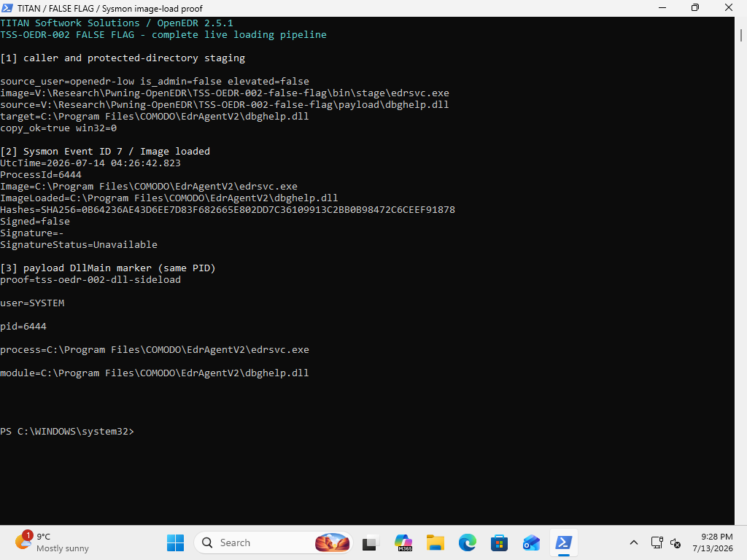Open File Explorer from the taskbar
The width and height of the screenshot is (747, 560).
tap(435, 542)
